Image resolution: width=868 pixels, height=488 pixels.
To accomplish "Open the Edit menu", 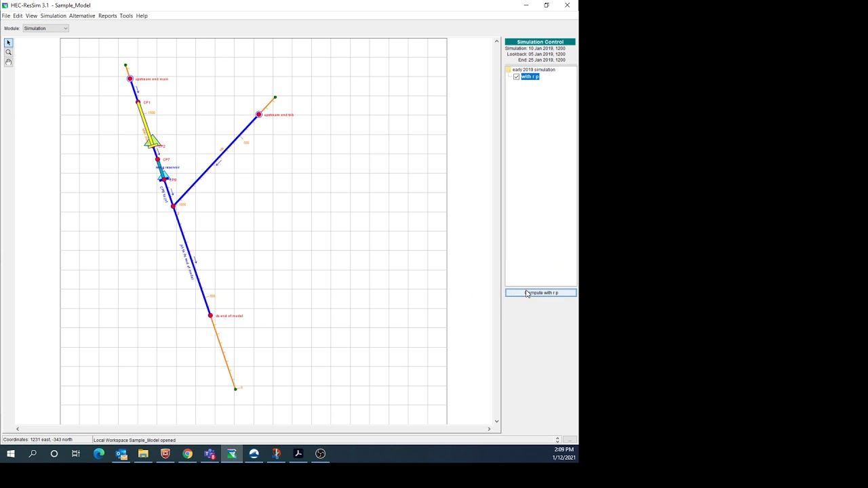I will point(18,16).
